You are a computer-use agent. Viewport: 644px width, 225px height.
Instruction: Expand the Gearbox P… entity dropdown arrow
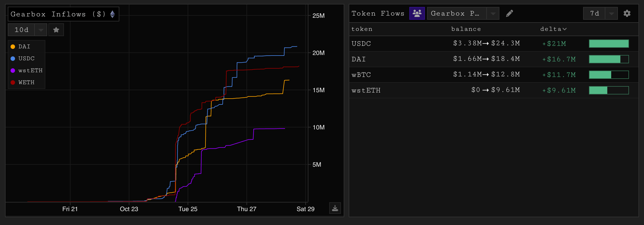click(493, 13)
